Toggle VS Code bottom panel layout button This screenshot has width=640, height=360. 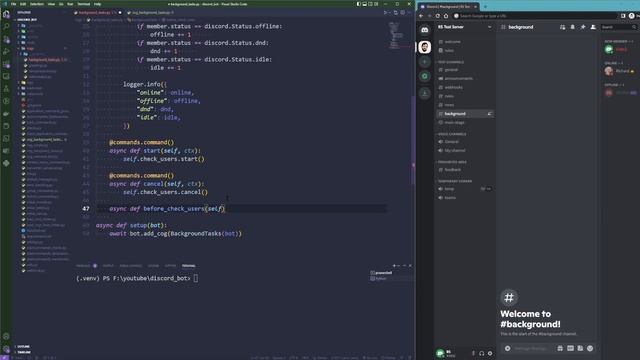pos(364,4)
